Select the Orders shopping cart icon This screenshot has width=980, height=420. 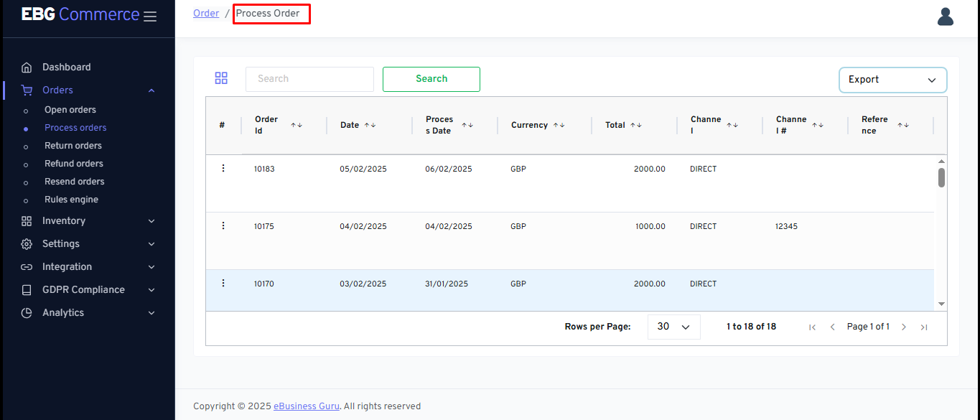[27, 90]
